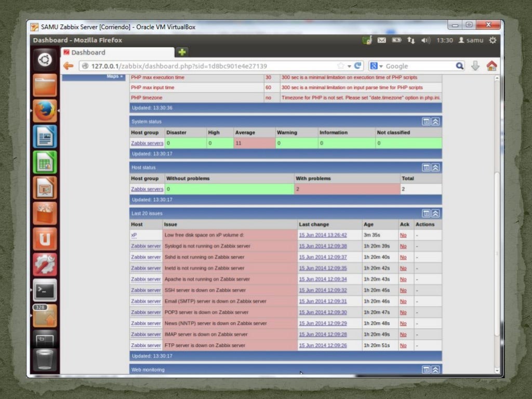
Task: Collapse the Last 20 issues panel
Action: 435,214
